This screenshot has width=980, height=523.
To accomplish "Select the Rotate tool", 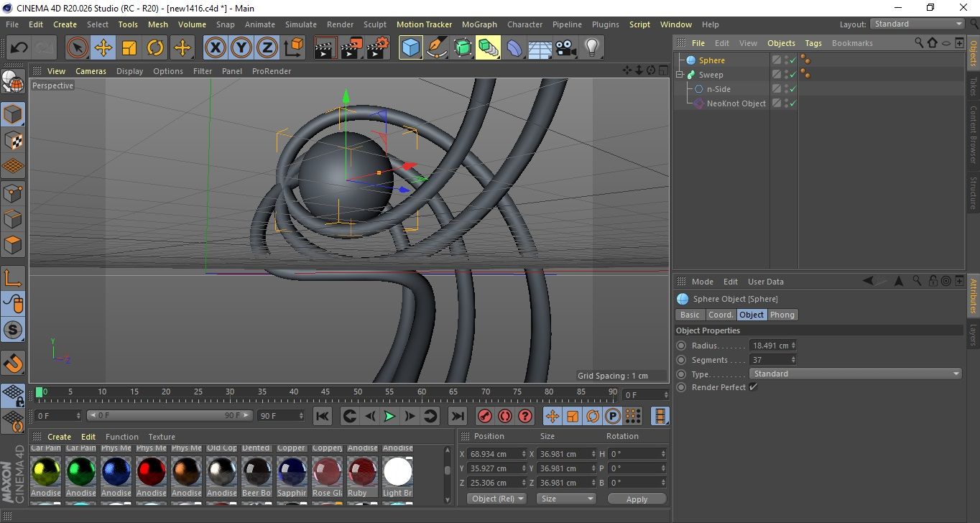I will 155,48.
